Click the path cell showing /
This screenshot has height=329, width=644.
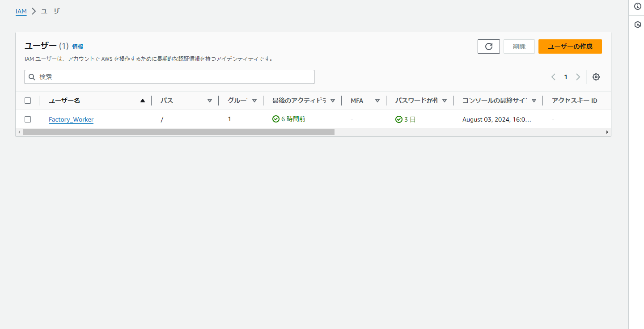pos(162,119)
